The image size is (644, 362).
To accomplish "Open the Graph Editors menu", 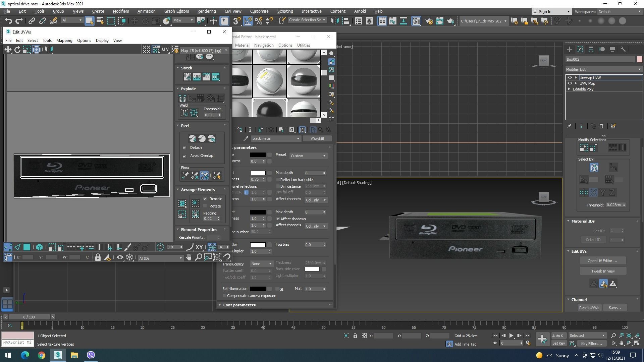I will tap(176, 11).
